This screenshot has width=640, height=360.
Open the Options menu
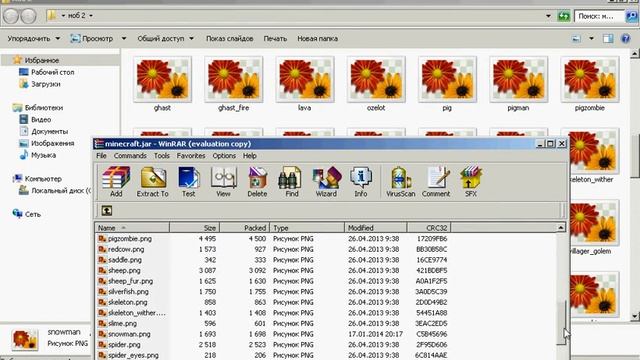224,156
